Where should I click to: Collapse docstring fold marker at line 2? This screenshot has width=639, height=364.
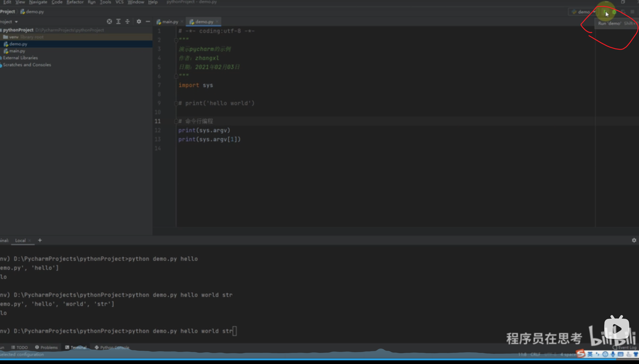[176, 40]
